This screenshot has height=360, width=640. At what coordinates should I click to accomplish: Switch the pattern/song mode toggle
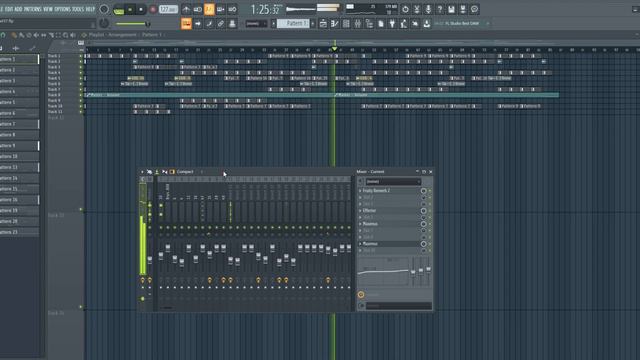(x=119, y=9)
